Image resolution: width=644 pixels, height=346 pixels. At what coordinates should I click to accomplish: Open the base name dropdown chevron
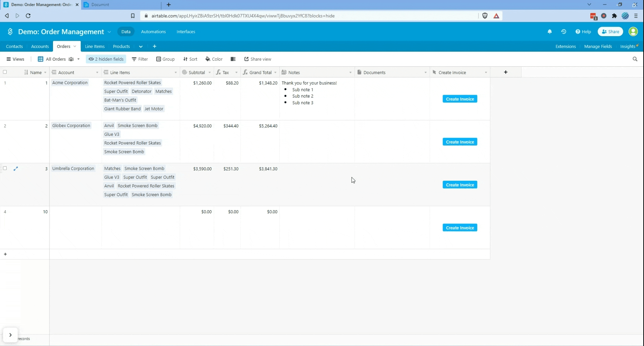click(x=109, y=32)
